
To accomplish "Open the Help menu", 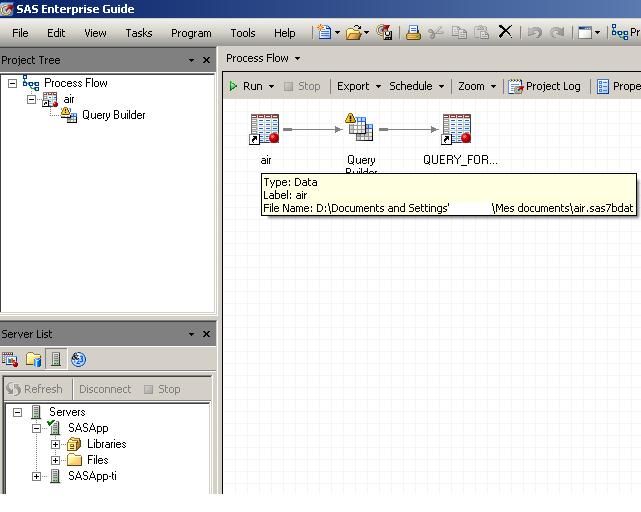I will [x=285, y=33].
